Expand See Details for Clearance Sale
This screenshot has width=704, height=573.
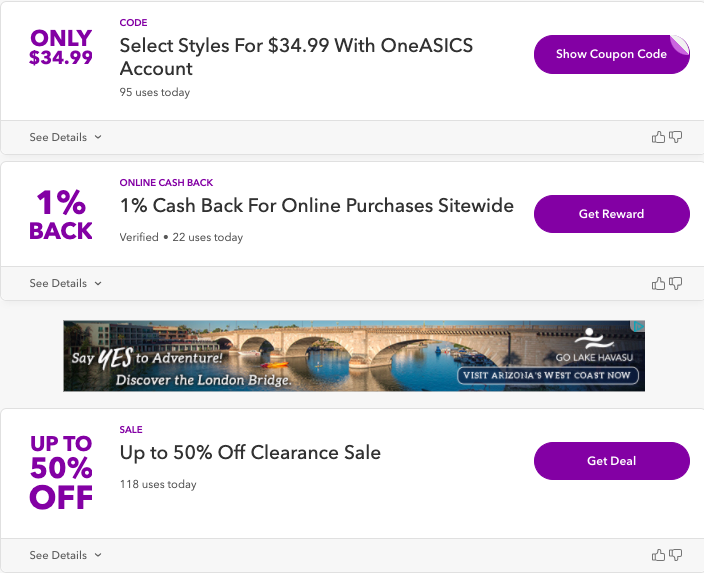click(66, 555)
